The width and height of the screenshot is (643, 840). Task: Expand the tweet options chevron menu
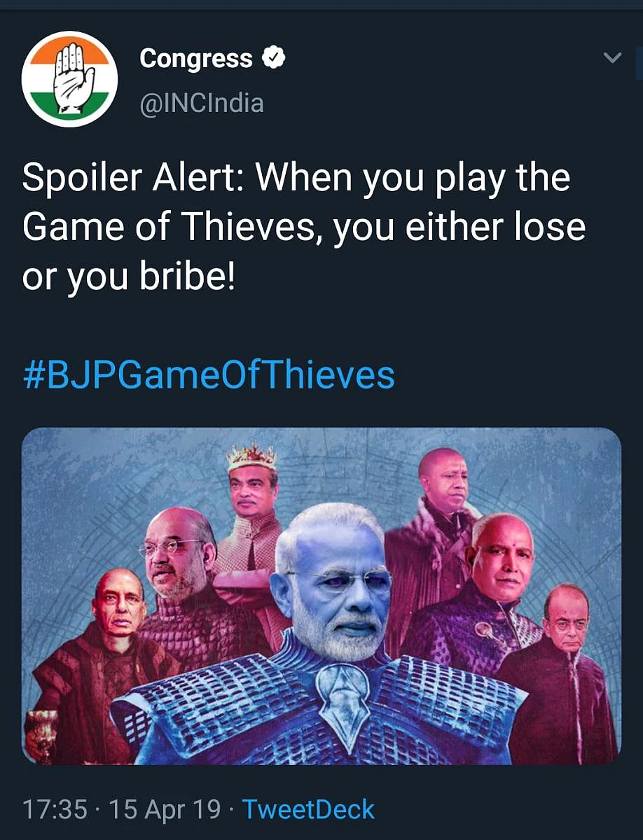[613, 58]
